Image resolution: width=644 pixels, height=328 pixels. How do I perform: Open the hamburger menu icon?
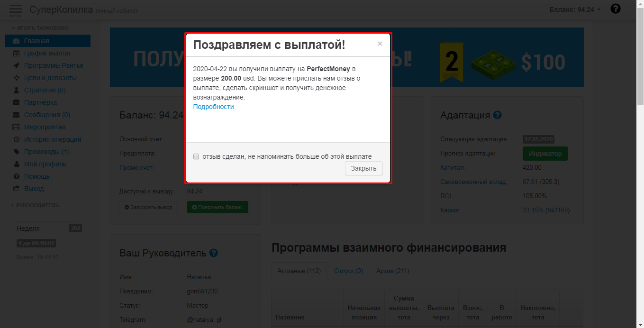(16, 9)
